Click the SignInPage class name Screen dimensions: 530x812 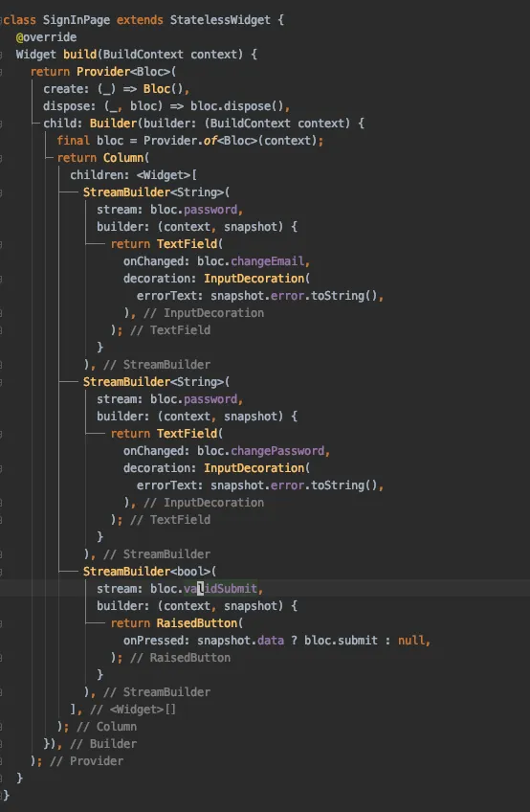tap(77, 20)
